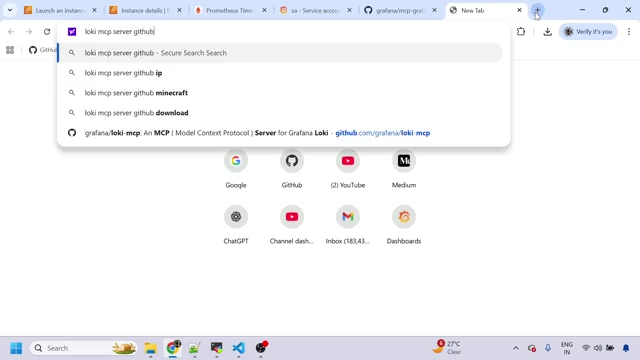Switch to the Launch an instance tab
The image size is (640, 360).
pyautogui.click(x=60, y=10)
